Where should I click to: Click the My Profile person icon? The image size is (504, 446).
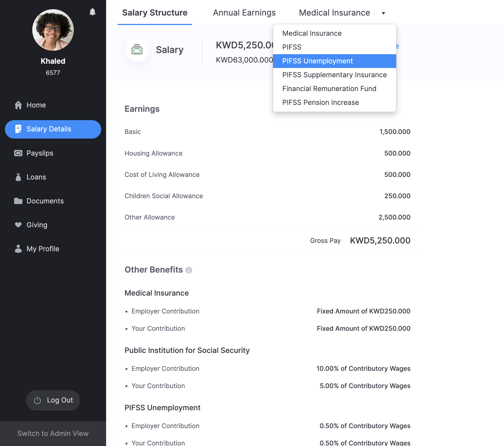pos(18,249)
